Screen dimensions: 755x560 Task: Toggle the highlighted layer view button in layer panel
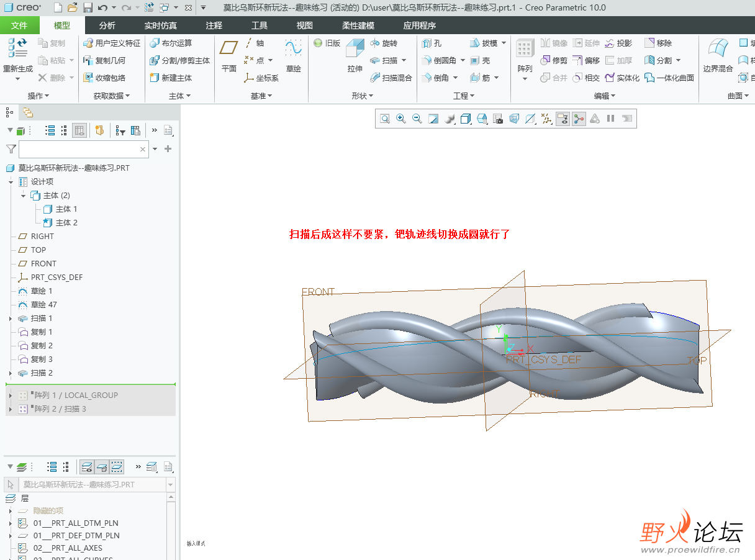pos(87,467)
